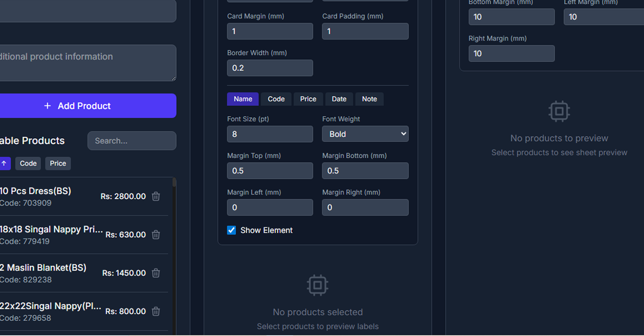Select the Date element tab
Screen dimensions: 644x336
pos(339,99)
